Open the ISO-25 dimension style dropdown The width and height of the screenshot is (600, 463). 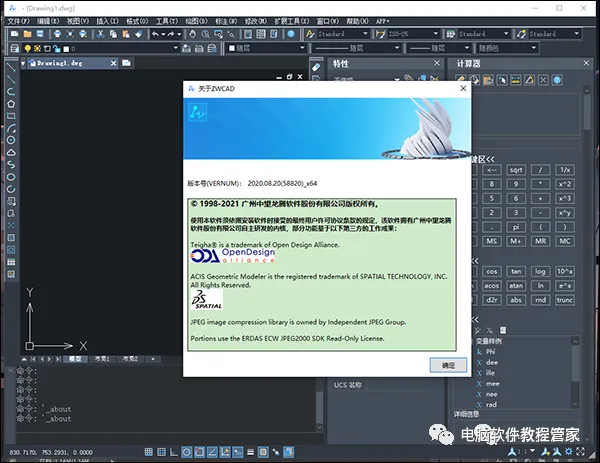pos(412,34)
